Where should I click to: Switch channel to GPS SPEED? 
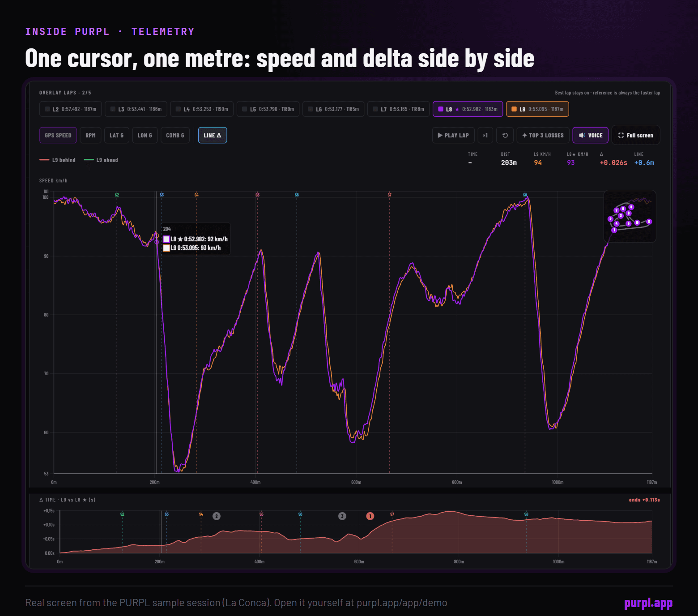tap(58, 135)
